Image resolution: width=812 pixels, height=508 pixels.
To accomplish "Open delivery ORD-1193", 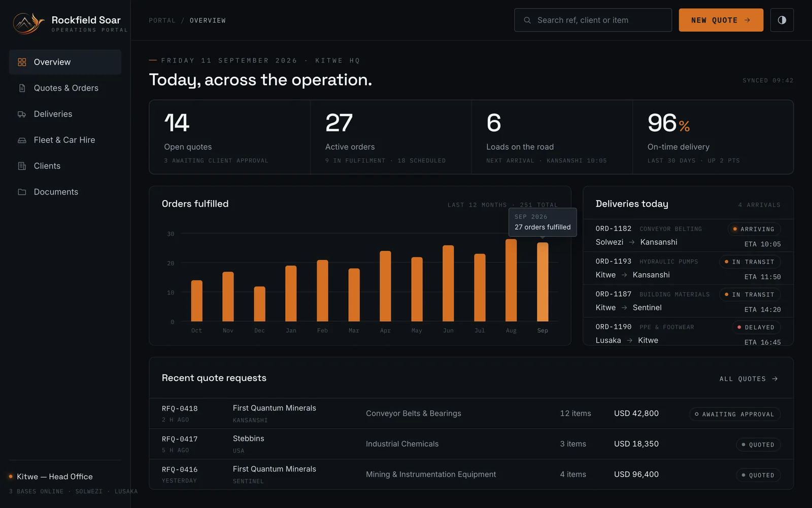I will click(688, 268).
